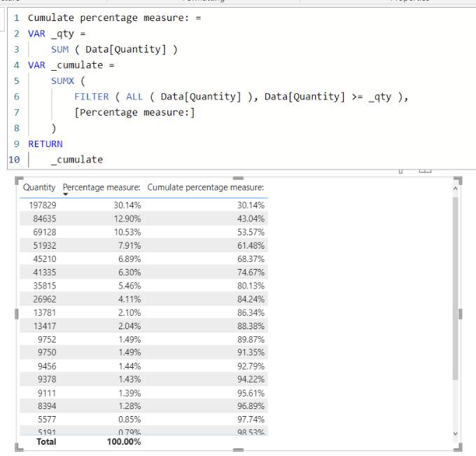Viewport: 476px width, 456px height.
Task: Click the SUM function on line 3
Action: 59,49
